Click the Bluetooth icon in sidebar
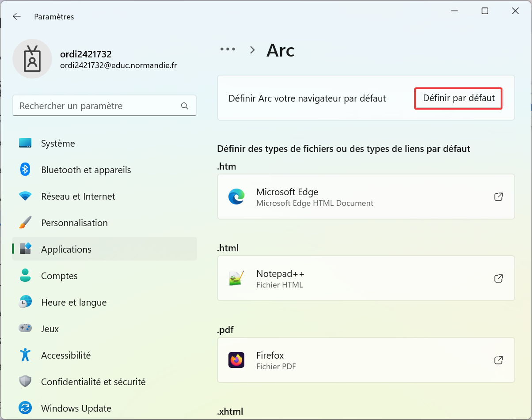 tap(25, 170)
